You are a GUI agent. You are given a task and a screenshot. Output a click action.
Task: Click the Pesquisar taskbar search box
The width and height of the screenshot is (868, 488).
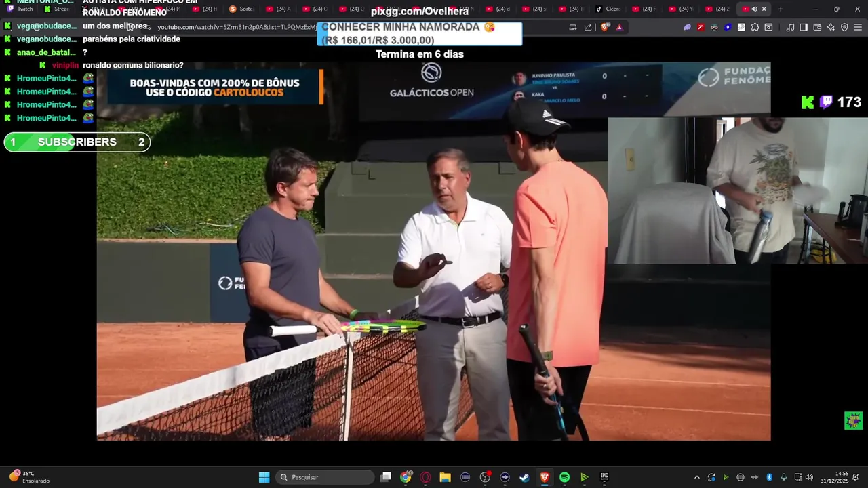pos(325,477)
